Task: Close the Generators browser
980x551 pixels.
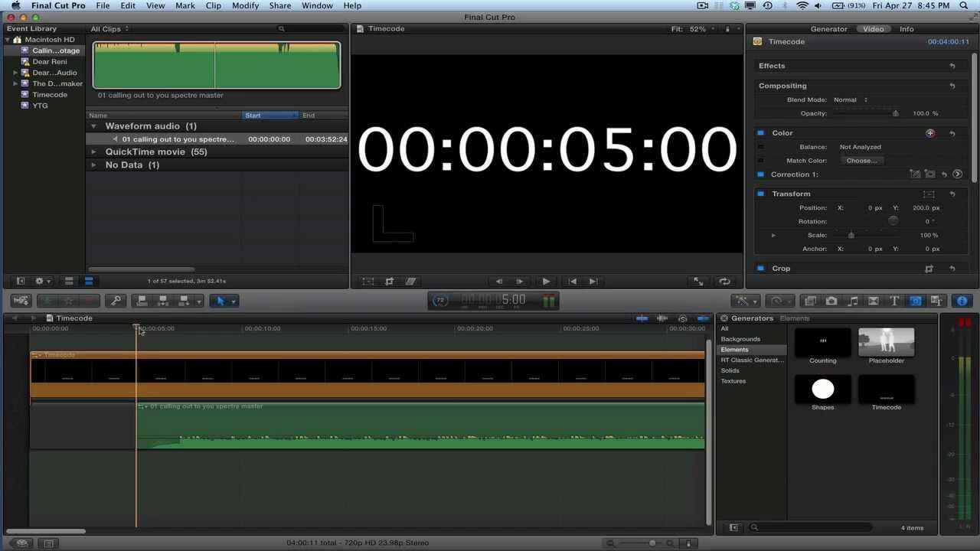Action: pyautogui.click(x=724, y=318)
